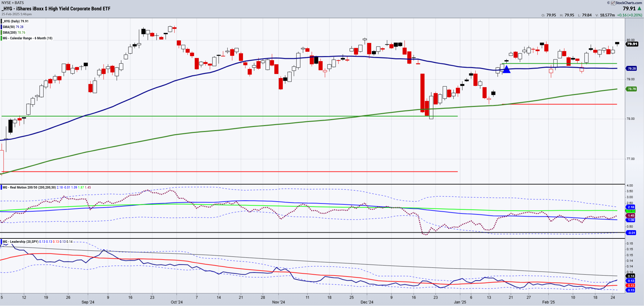
Task: Click the SMA(200) 78.76 legend entry
Action: pos(14,32)
